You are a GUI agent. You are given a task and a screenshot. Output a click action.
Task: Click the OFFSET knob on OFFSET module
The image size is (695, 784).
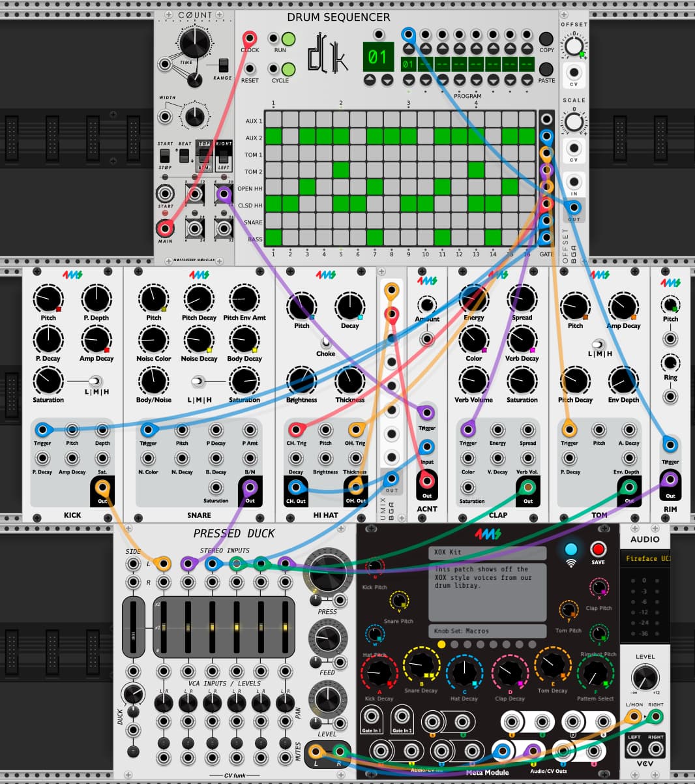click(x=574, y=46)
